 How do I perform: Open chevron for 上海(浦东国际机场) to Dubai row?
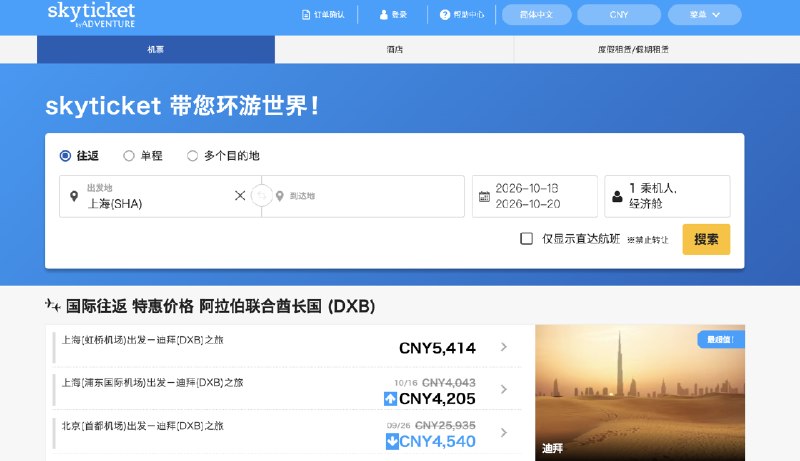(504, 390)
